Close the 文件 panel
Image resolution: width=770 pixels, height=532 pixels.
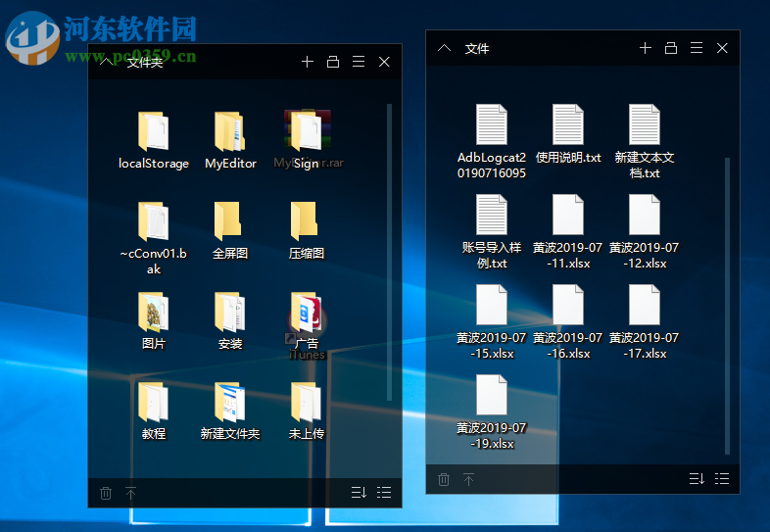(x=722, y=48)
